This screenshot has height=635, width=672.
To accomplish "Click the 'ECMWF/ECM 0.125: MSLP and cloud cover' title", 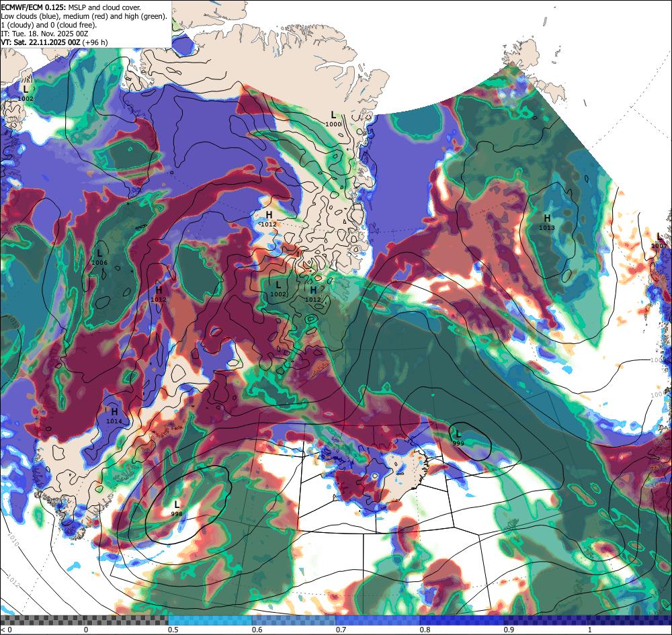I will coord(71,7).
